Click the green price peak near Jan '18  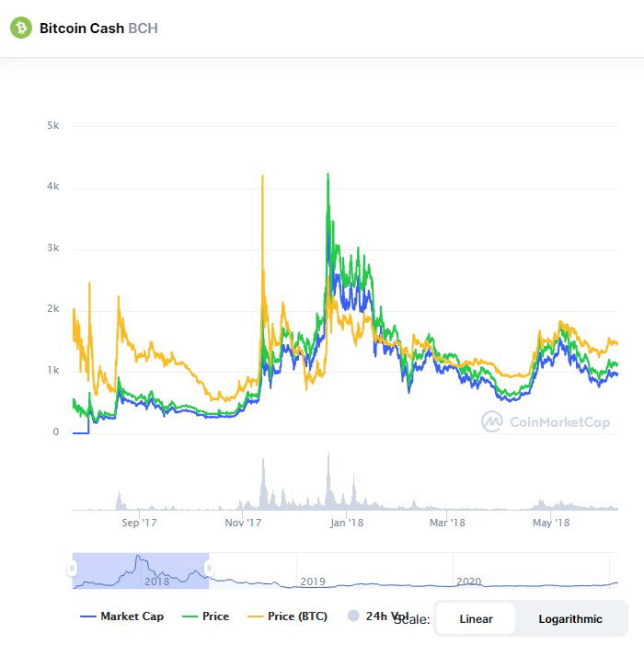click(328, 176)
